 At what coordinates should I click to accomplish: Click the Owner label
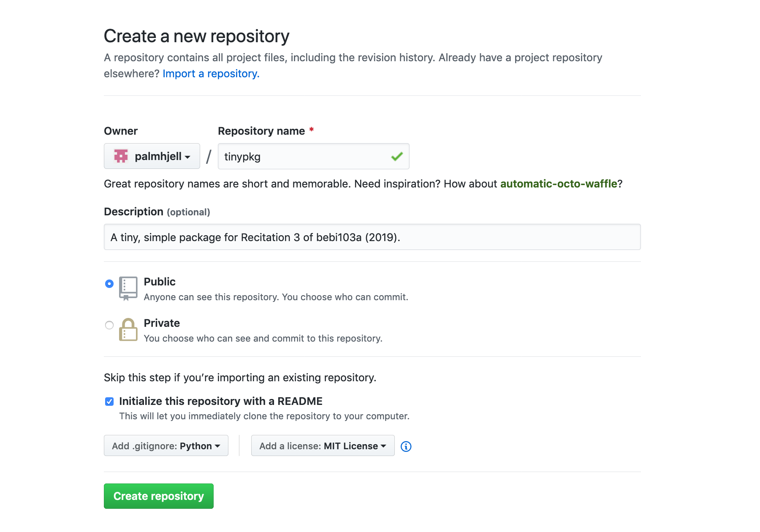tap(121, 131)
